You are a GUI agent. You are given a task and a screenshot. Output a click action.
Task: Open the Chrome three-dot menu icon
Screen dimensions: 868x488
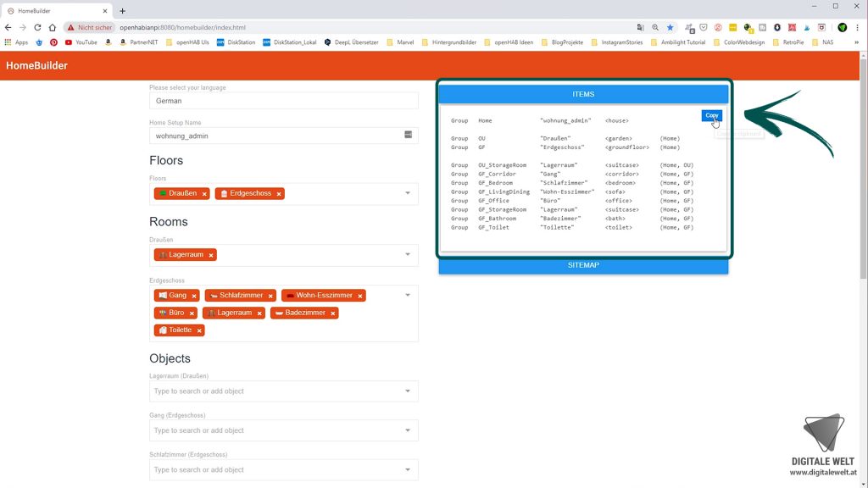coord(859,27)
